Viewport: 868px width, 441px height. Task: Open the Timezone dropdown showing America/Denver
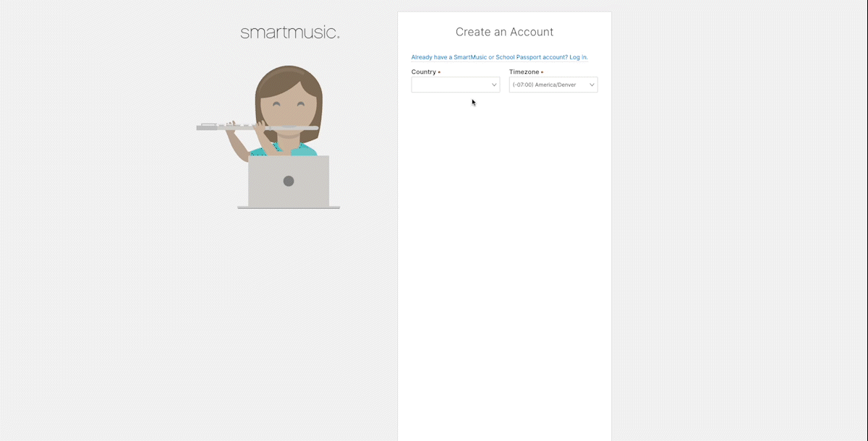(553, 85)
